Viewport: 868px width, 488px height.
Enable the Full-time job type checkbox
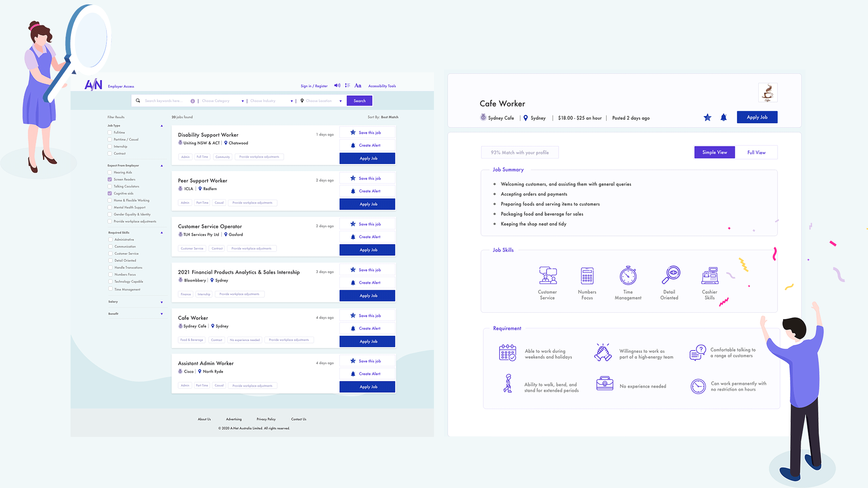click(x=110, y=132)
